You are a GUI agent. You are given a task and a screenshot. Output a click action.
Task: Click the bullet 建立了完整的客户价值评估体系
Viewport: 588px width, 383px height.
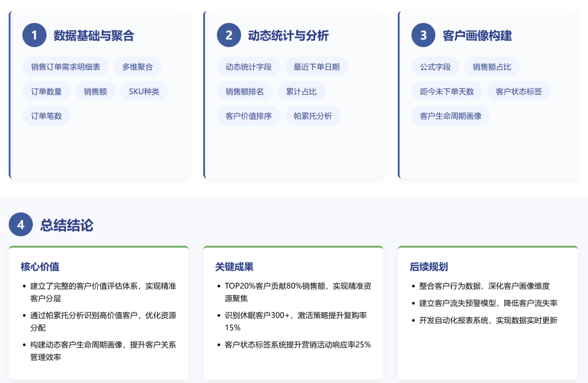[x=103, y=292]
